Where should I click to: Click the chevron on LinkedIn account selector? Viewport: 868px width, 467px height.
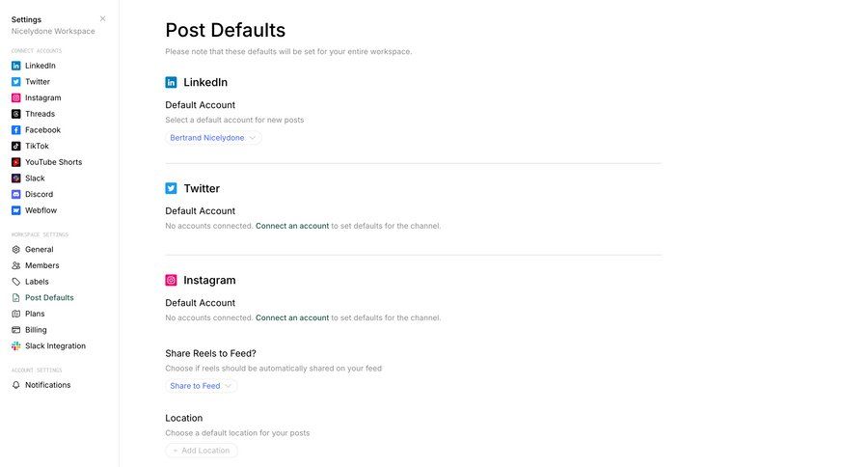pos(253,138)
